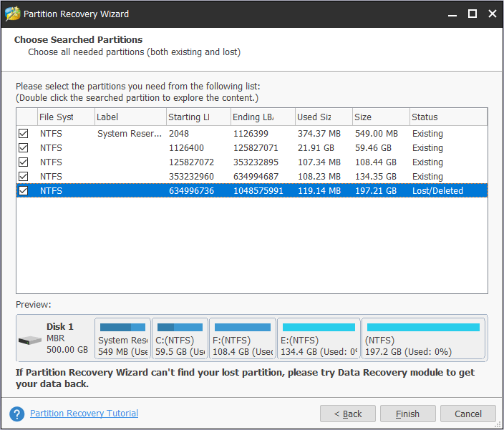Viewport: 504px width, 430px height.
Task: Click the C: partition usage bar
Action: (x=180, y=327)
